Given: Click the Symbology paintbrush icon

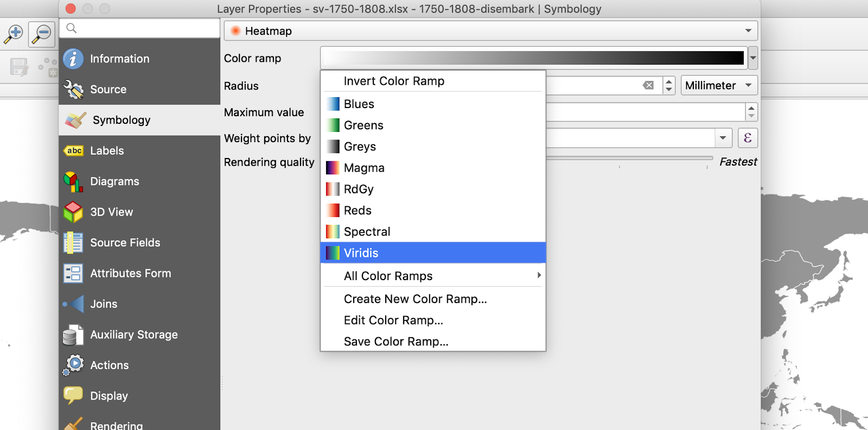Looking at the screenshot, I should click(x=75, y=120).
